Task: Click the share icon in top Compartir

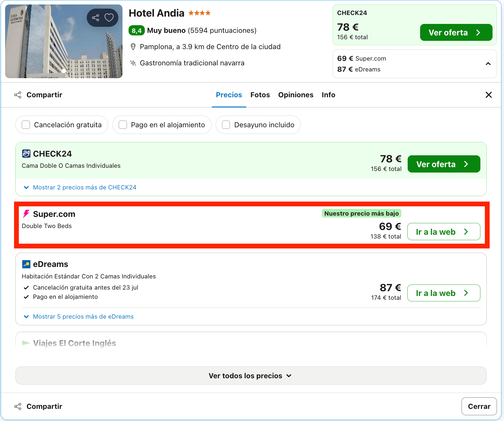Action: pos(18,95)
